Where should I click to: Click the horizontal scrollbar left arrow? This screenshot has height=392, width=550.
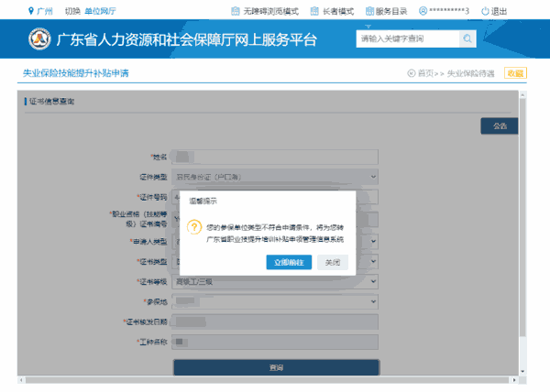21,380
